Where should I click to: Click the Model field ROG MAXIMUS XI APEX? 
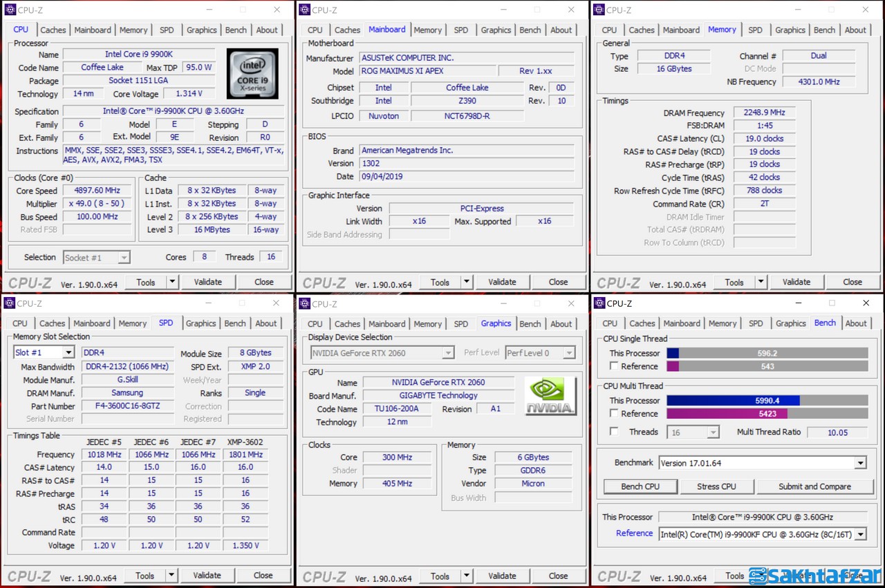(x=427, y=71)
